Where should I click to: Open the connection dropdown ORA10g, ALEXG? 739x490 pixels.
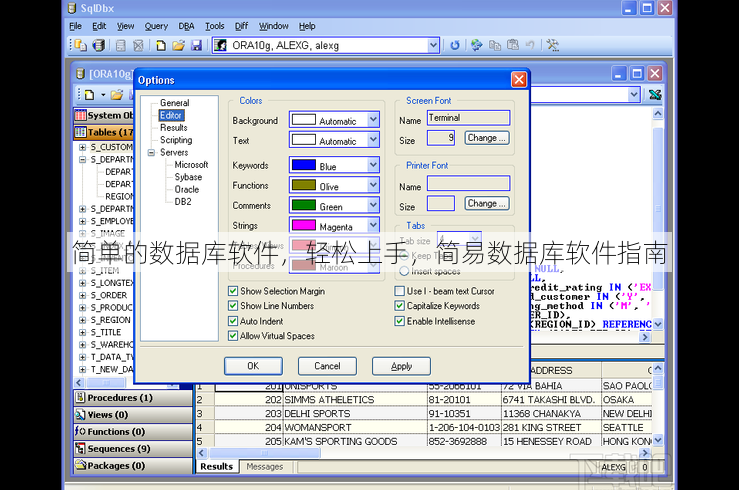[x=433, y=45]
